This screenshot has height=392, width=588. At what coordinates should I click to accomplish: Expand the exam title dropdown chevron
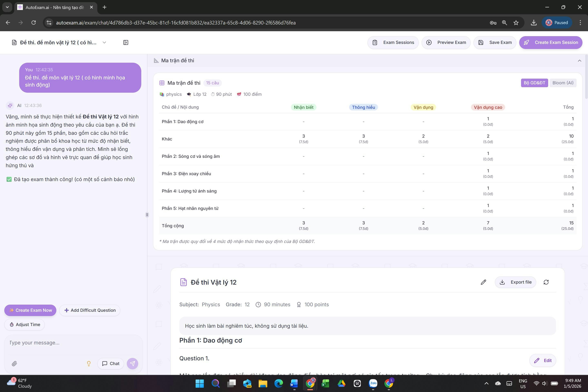[x=104, y=42]
